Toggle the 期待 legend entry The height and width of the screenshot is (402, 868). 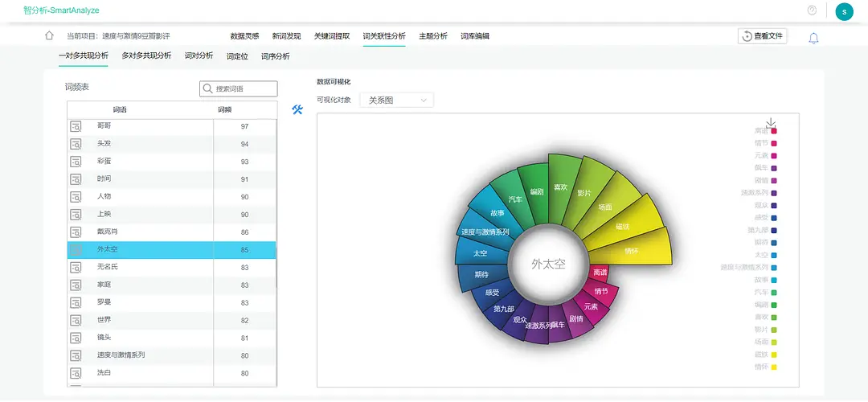pos(766,243)
